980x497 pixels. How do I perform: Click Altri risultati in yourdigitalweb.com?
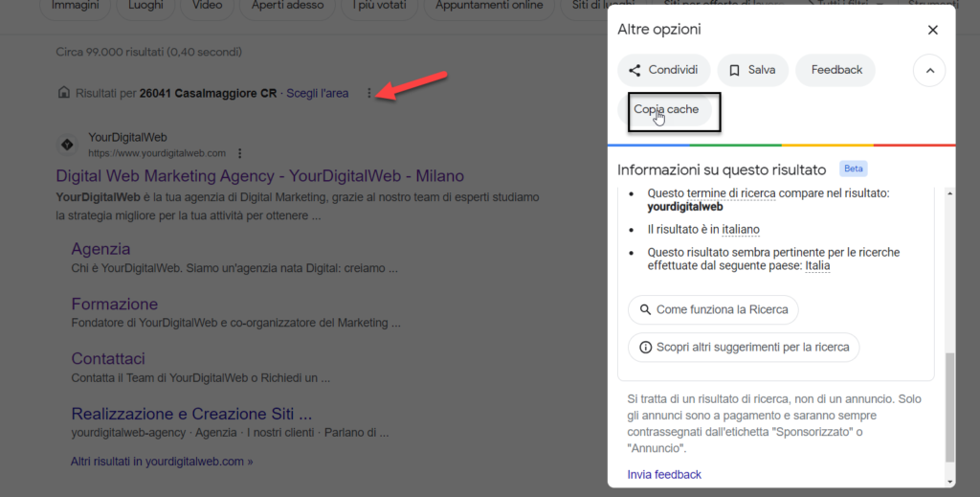coord(162,462)
